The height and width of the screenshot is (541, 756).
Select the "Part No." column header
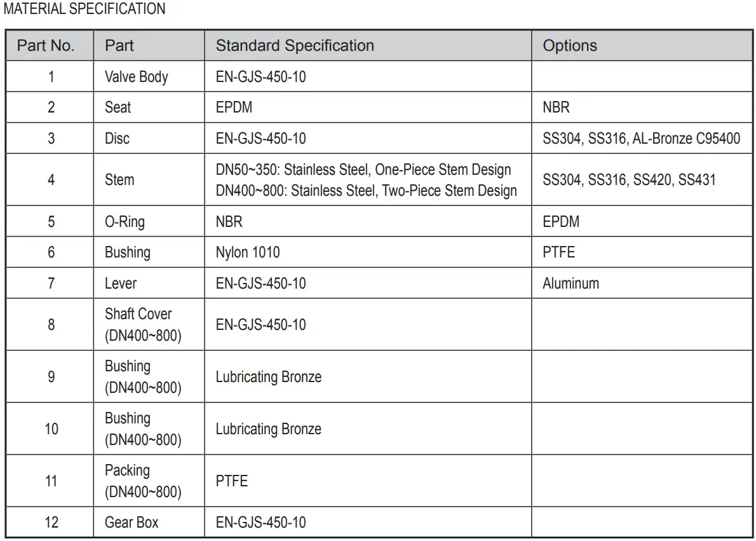pos(46,46)
